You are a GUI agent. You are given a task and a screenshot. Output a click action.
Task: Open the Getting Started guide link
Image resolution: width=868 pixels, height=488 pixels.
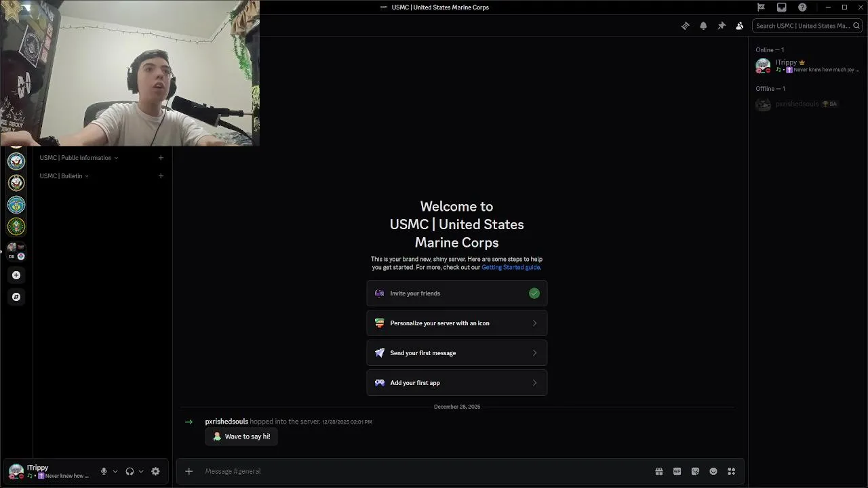[511, 267]
